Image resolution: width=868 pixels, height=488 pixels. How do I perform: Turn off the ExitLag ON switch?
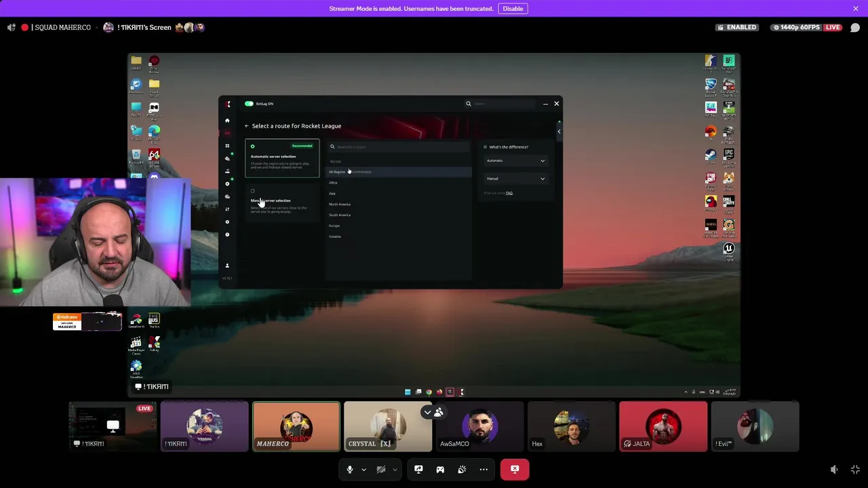249,104
